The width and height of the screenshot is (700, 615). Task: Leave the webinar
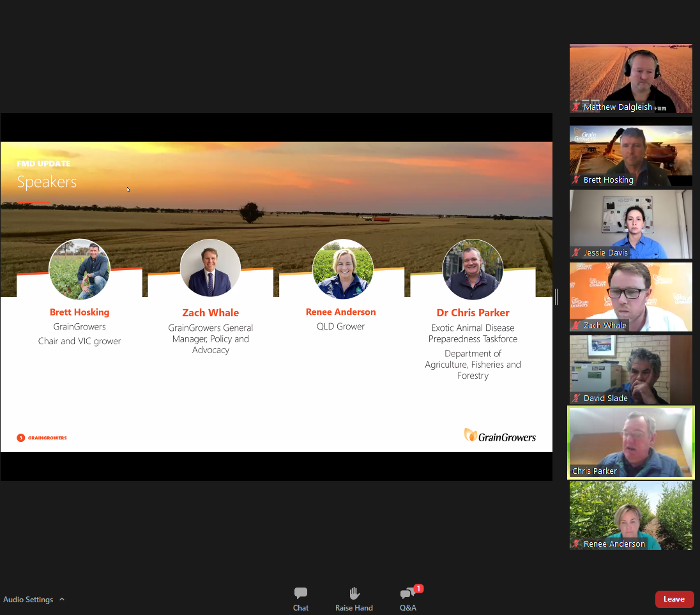(x=674, y=599)
